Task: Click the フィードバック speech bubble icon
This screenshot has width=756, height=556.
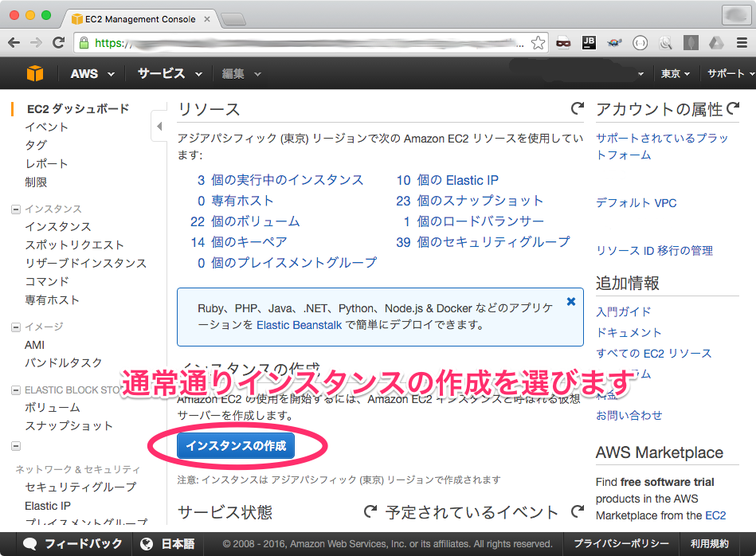Action: [x=30, y=544]
